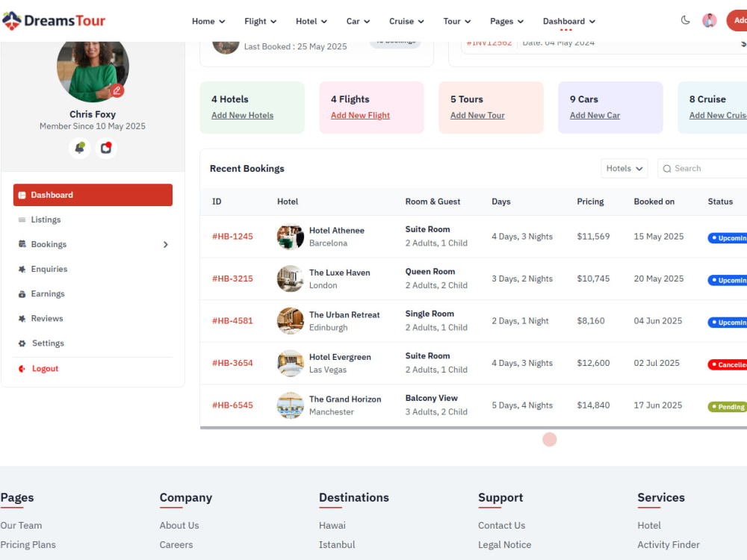This screenshot has width=747, height=560.
Task: Open Hotel Evergreen thumbnail
Action: [x=290, y=364]
